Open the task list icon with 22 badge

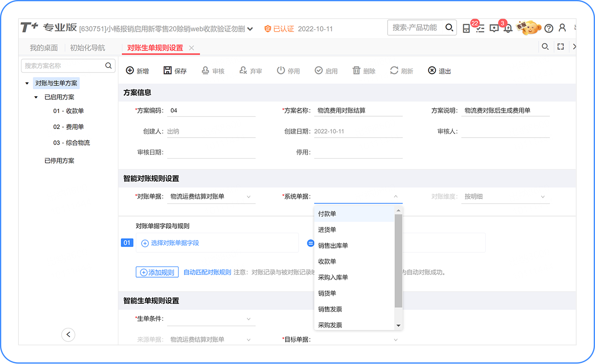(480, 28)
